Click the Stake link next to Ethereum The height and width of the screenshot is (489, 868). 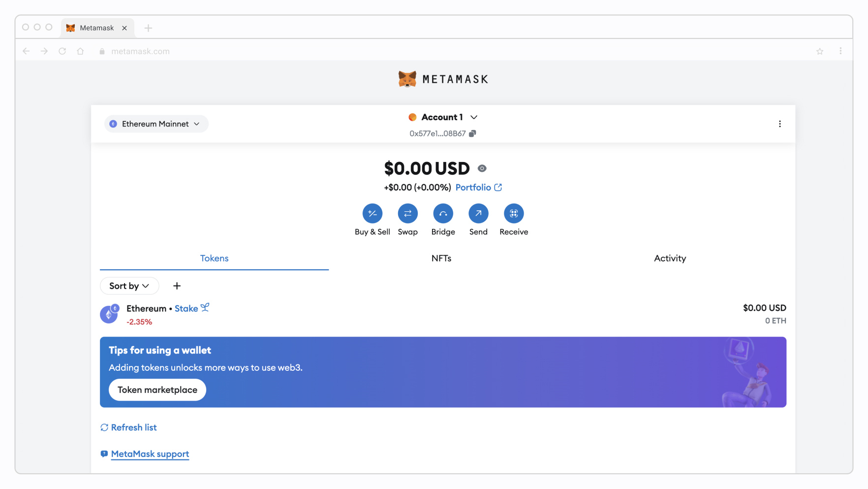click(x=186, y=308)
